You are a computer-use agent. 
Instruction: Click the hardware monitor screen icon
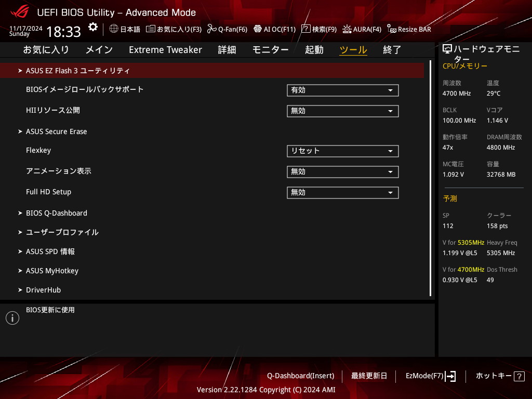447,49
